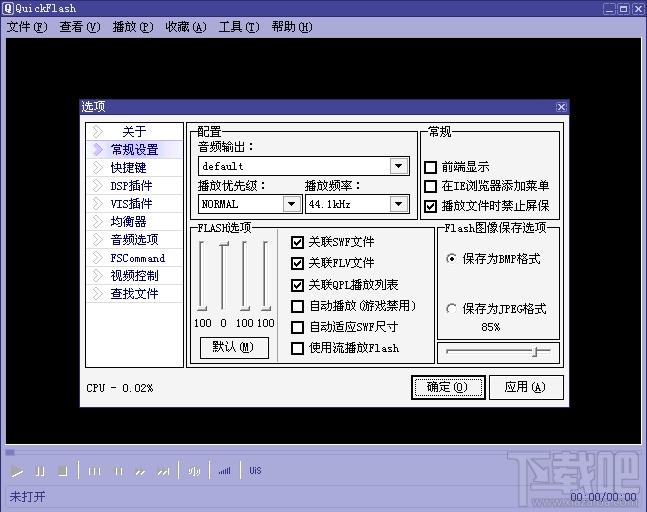
Task: Uncheck 关联FLV文件 checkbox
Action: coord(297,263)
